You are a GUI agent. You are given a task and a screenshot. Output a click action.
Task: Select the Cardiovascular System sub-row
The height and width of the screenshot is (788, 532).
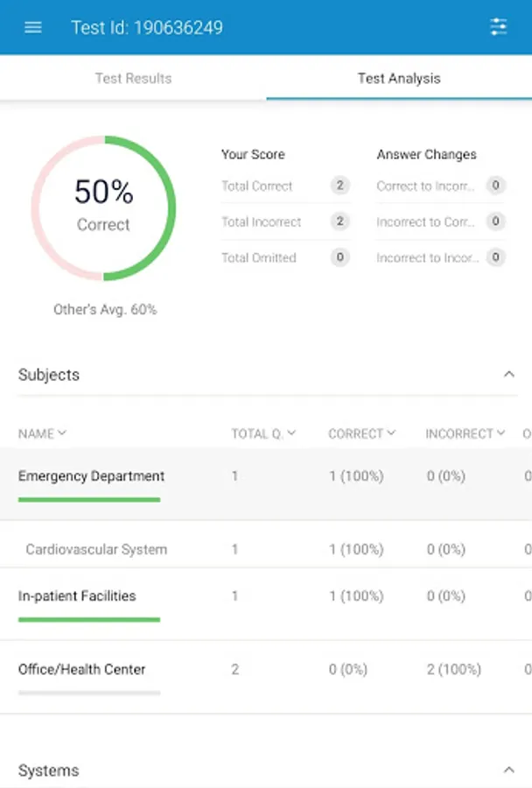96,550
